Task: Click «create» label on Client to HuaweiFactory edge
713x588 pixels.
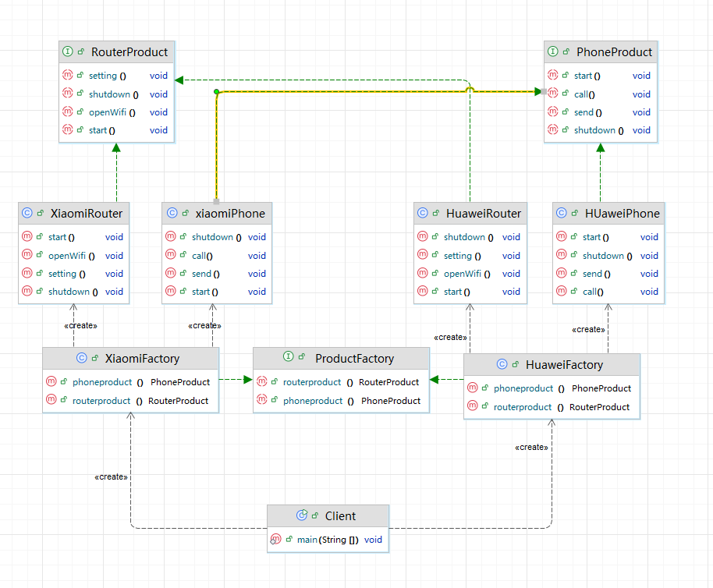Action: pyautogui.click(x=531, y=447)
